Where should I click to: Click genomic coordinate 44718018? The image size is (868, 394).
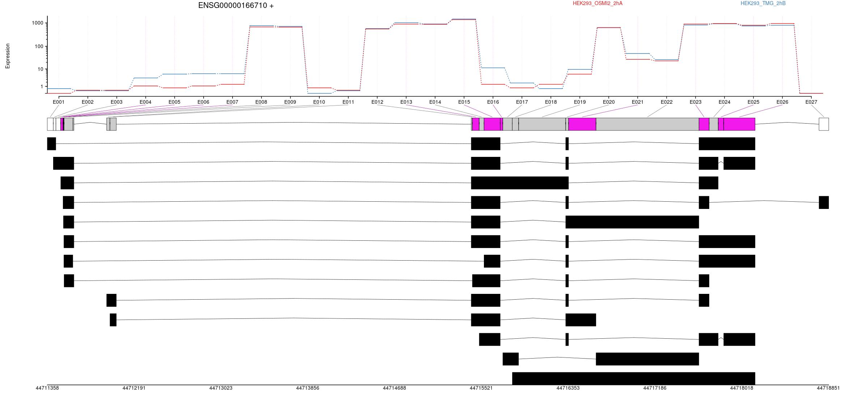pos(741,388)
